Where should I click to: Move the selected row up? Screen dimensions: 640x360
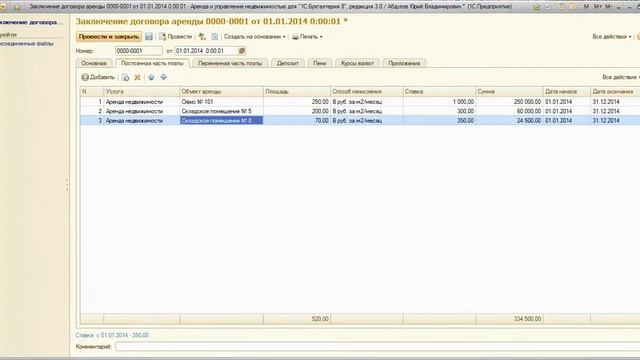(151, 77)
